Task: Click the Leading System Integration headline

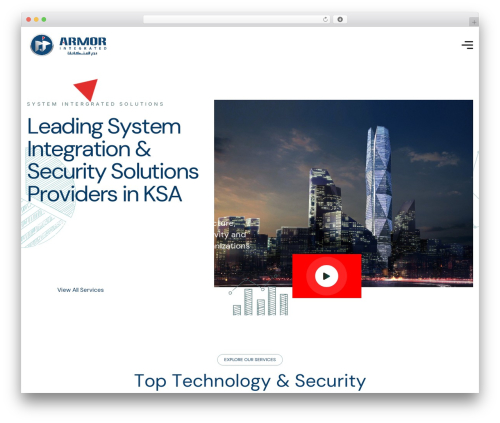Action: 113,160
